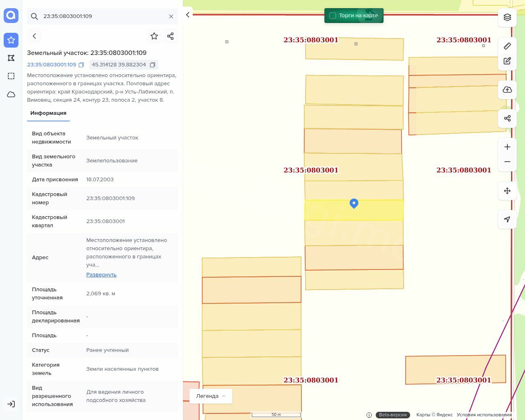Collapse the left information sidebar

pos(188,15)
